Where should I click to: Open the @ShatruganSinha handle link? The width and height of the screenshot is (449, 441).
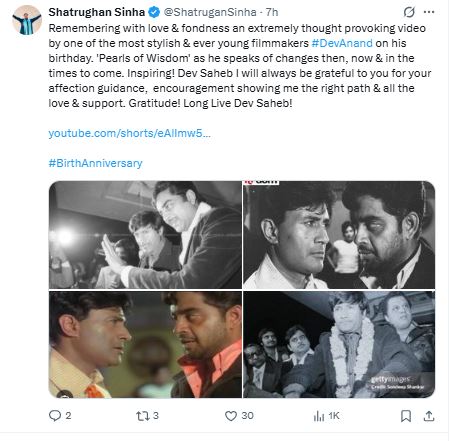(x=210, y=12)
